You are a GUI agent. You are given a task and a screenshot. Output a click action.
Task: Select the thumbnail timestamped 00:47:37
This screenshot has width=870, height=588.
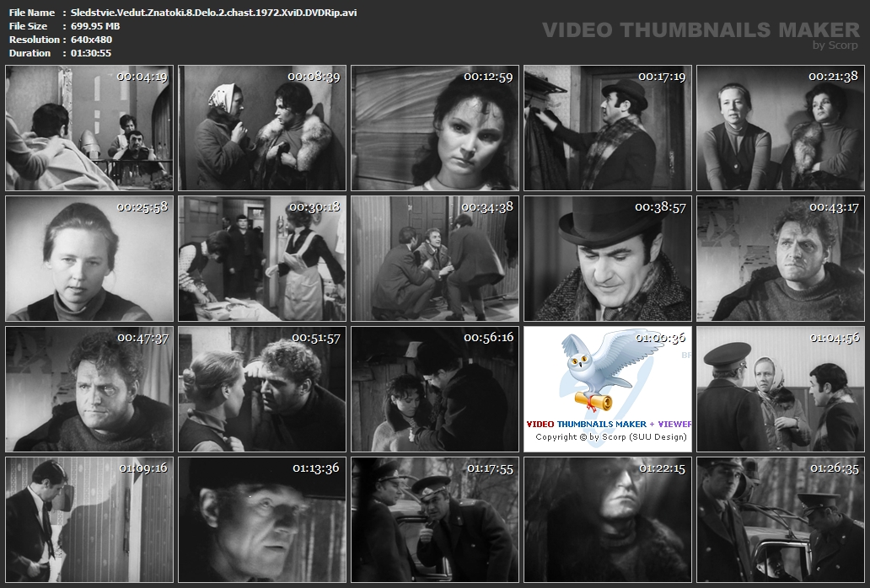[x=89, y=389]
